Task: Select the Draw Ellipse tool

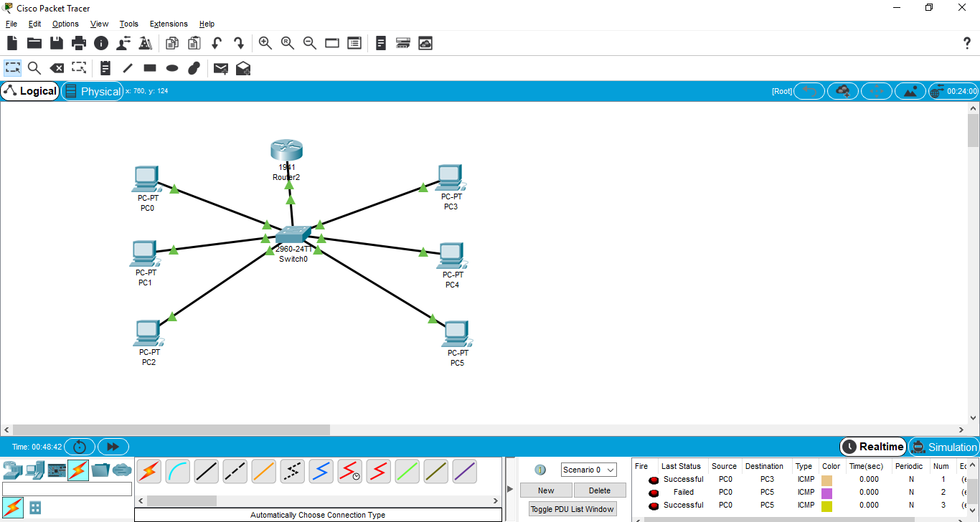Action: coord(172,68)
